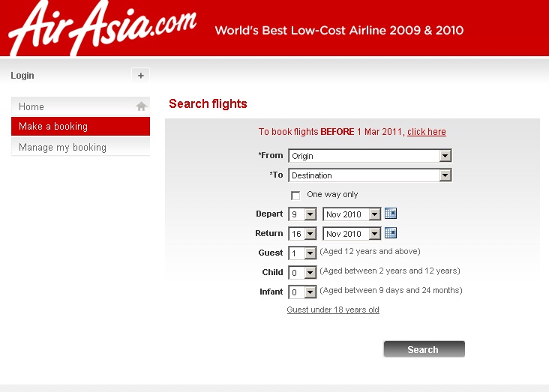The height and width of the screenshot is (392, 549).
Task: Open the Depart month dropdown
Action: (352, 214)
